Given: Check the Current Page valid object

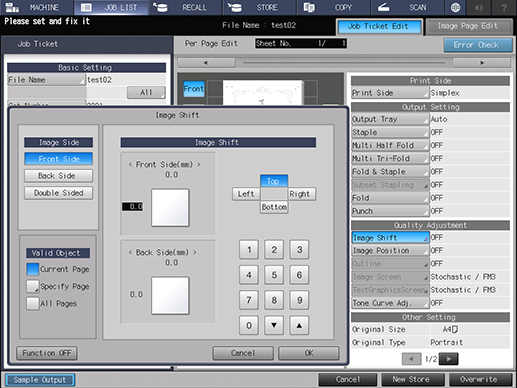Looking at the screenshot, I should coord(33,269).
